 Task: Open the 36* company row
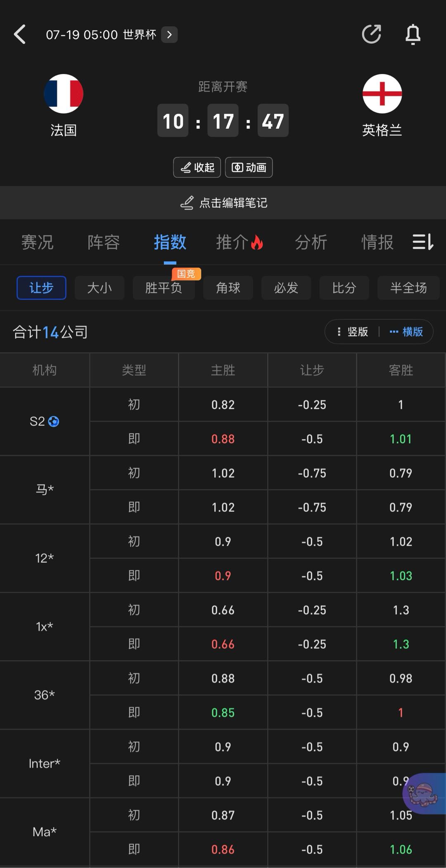coord(45,695)
